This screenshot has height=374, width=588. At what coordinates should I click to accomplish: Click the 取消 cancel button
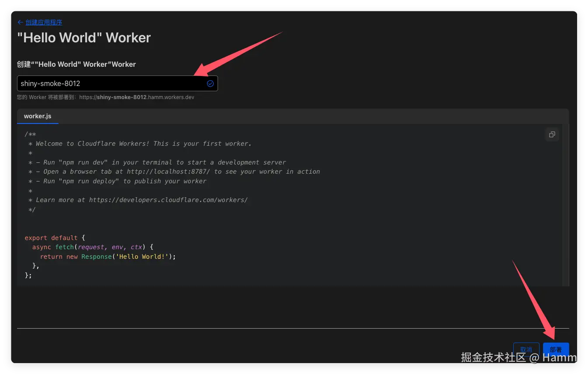(x=526, y=350)
